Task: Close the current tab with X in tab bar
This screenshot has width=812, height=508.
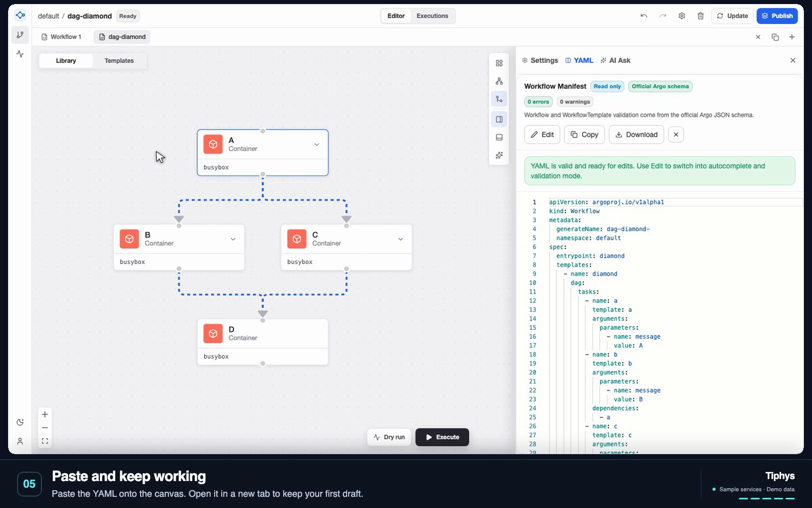Action: click(x=758, y=37)
